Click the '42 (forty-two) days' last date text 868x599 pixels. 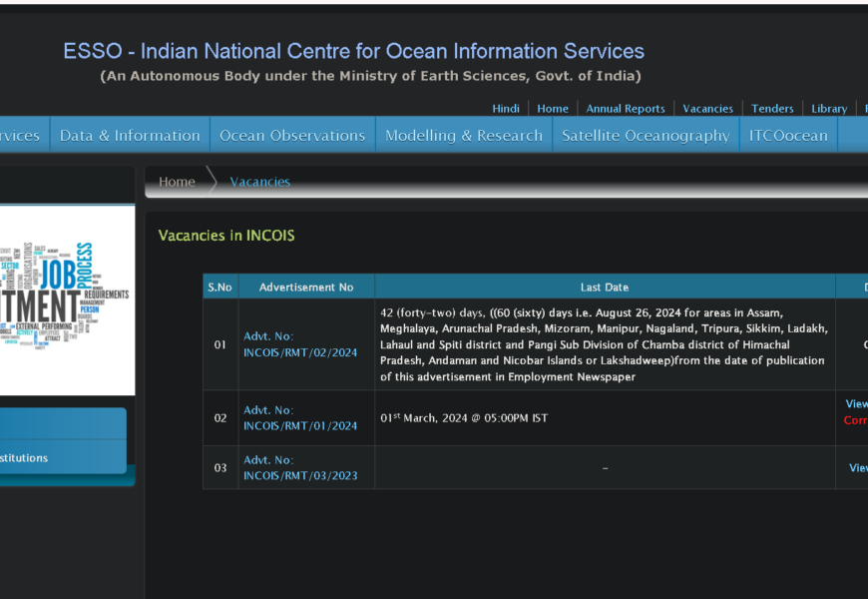(604, 344)
